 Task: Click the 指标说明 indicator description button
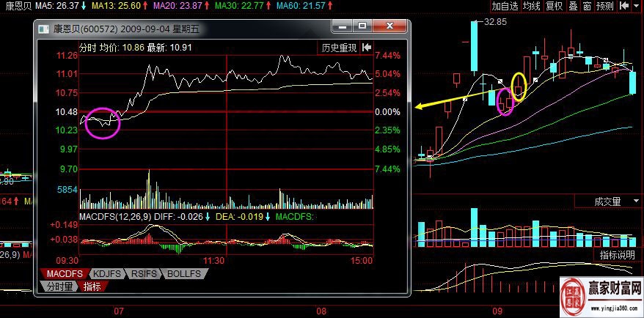tap(617, 255)
